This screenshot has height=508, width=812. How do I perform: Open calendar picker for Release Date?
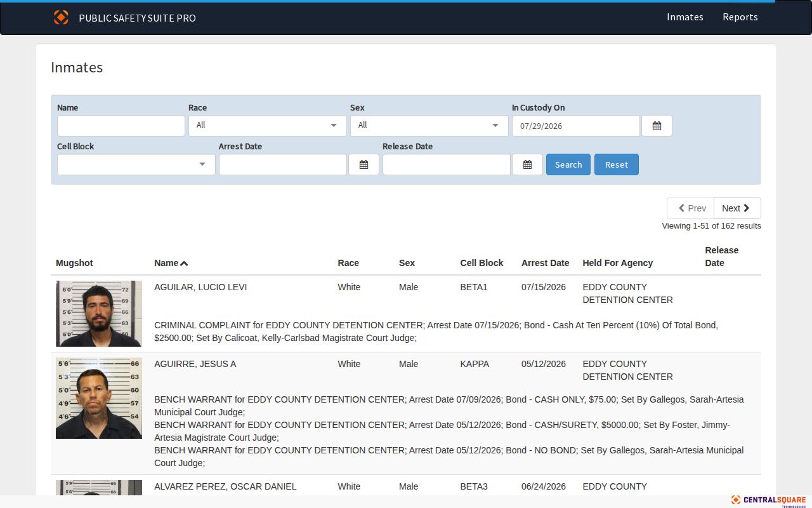tap(527, 164)
